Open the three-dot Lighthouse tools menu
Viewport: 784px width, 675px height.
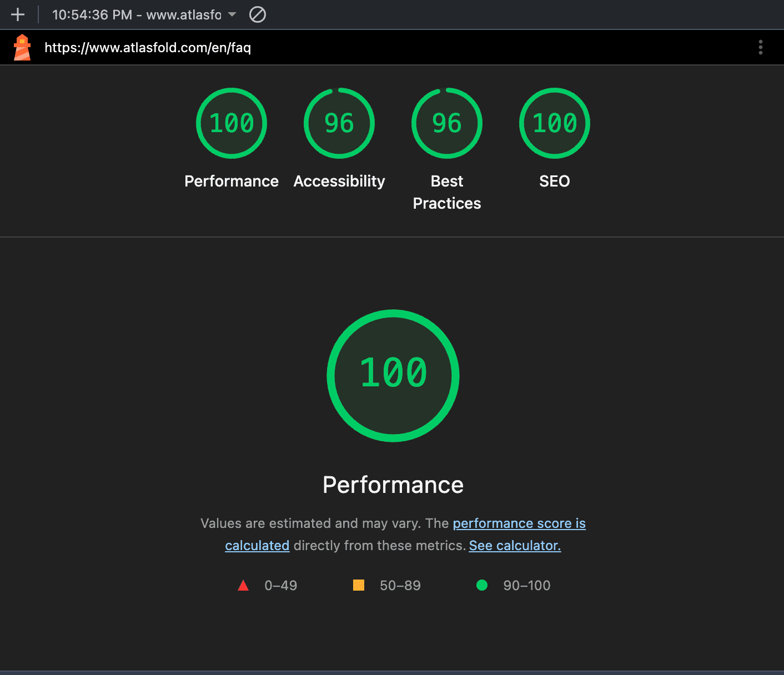(760, 47)
